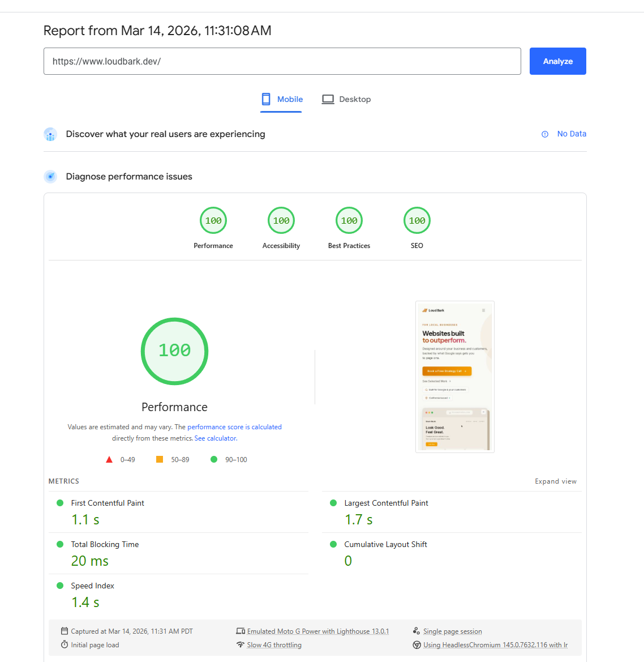Open the Single page session details
This screenshot has width=644, height=662.
(452, 631)
